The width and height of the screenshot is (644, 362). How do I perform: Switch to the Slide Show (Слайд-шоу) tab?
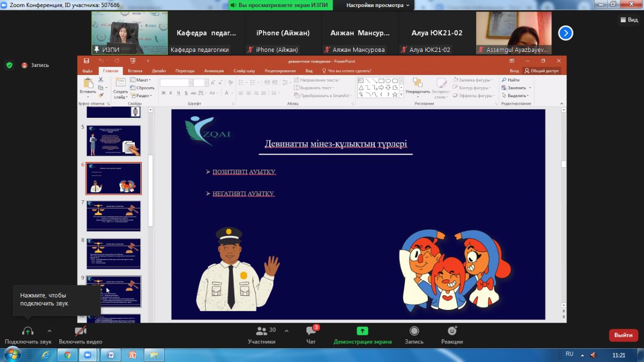click(244, 71)
